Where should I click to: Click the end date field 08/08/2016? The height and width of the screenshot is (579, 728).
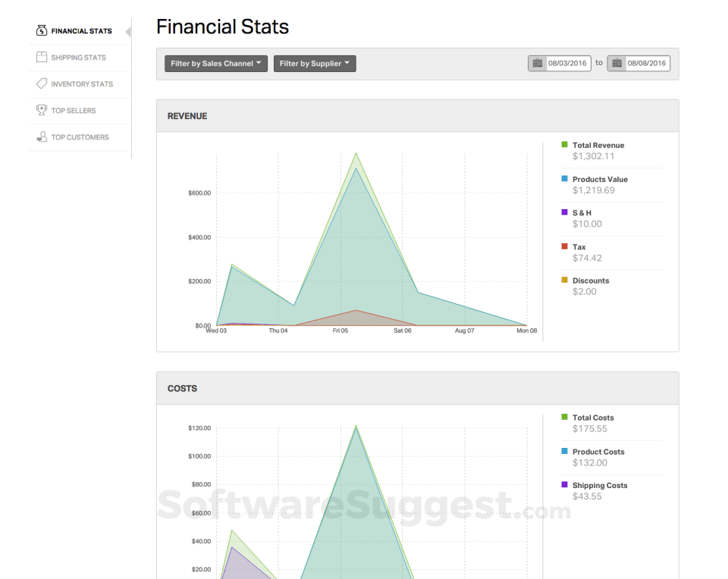[647, 63]
